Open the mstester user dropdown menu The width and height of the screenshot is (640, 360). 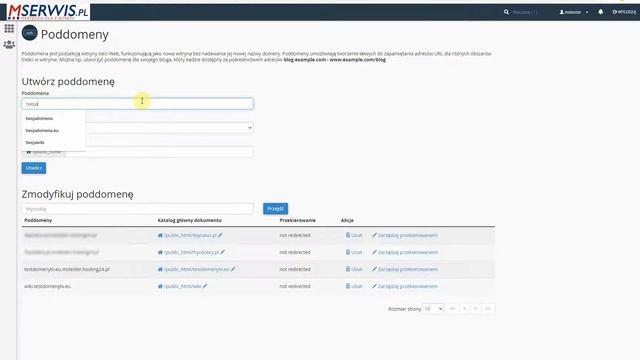tap(574, 12)
